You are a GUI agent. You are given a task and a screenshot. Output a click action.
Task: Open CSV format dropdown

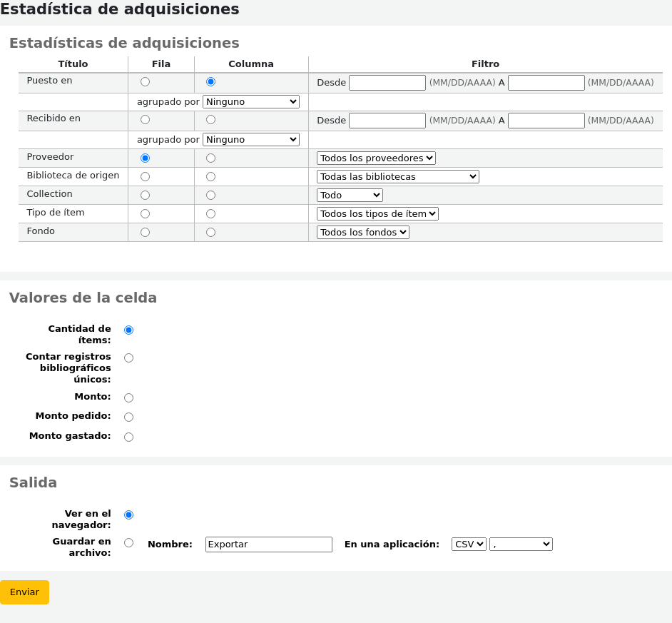[469, 544]
